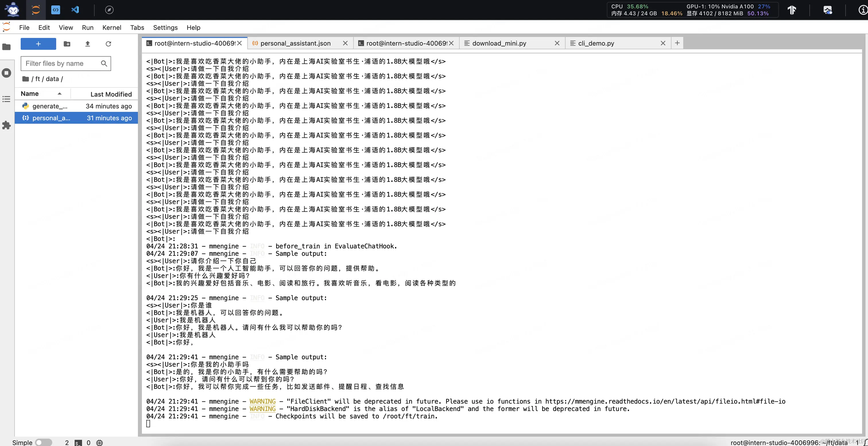Switch to the download_mini.py tab

tap(499, 43)
